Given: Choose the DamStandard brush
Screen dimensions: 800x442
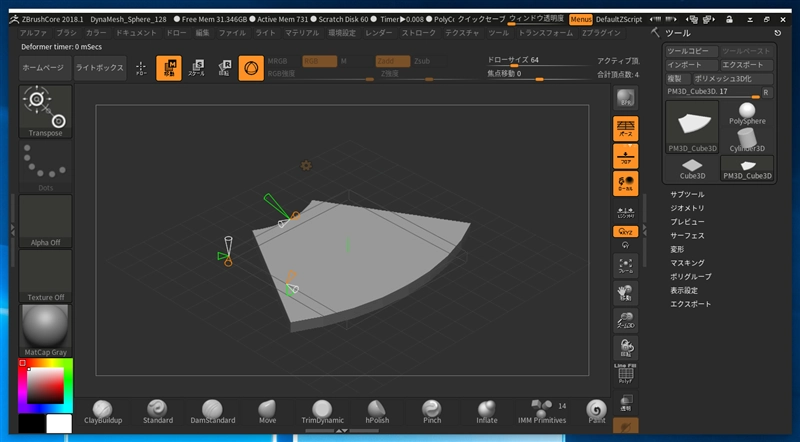Looking at the screenshot, I should point(213,412).
